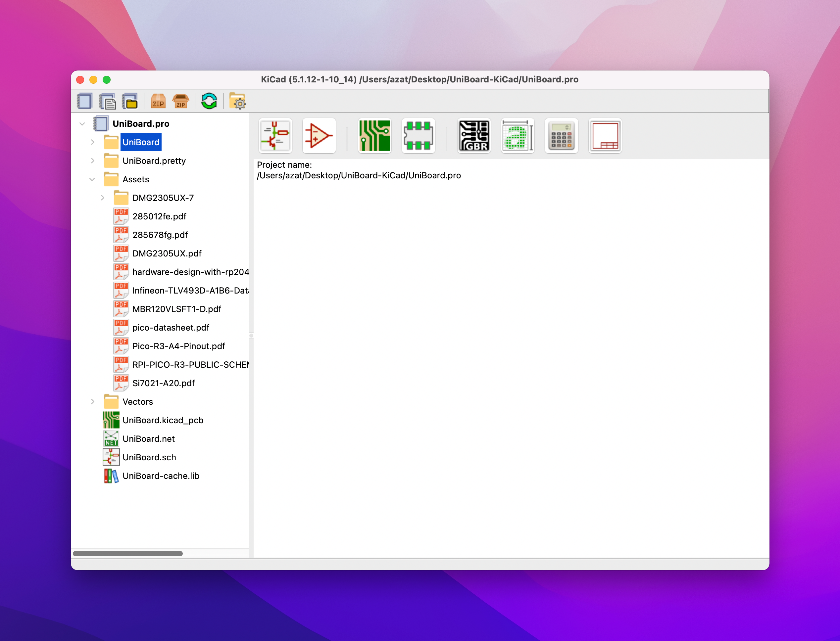This screenshot has height=641, width=840.
Task: Launch the Pcbnew PCB layout editor
Action: click(x=374, y=136)
